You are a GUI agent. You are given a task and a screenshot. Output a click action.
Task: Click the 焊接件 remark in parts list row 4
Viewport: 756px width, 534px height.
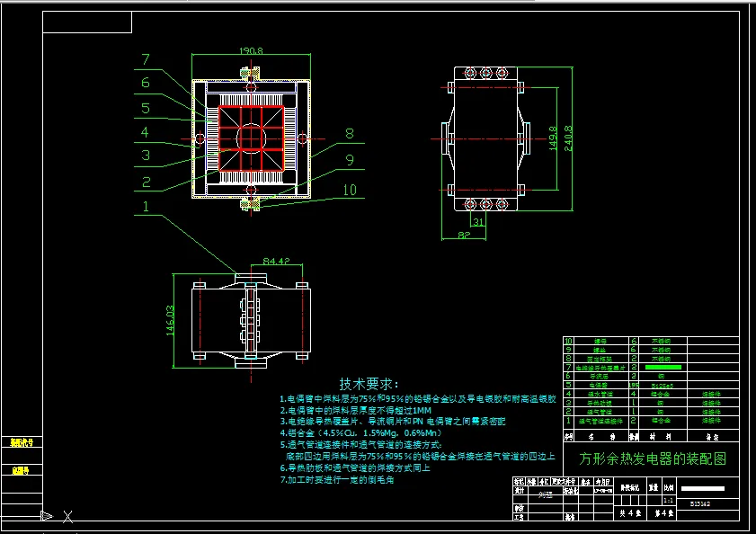(712, 394)
